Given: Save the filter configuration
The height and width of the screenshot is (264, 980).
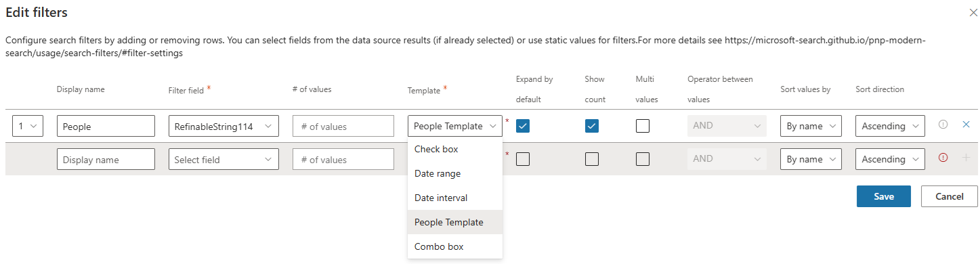Looking at the screenshot, I should pyautogui.click(x=883, y=196).
